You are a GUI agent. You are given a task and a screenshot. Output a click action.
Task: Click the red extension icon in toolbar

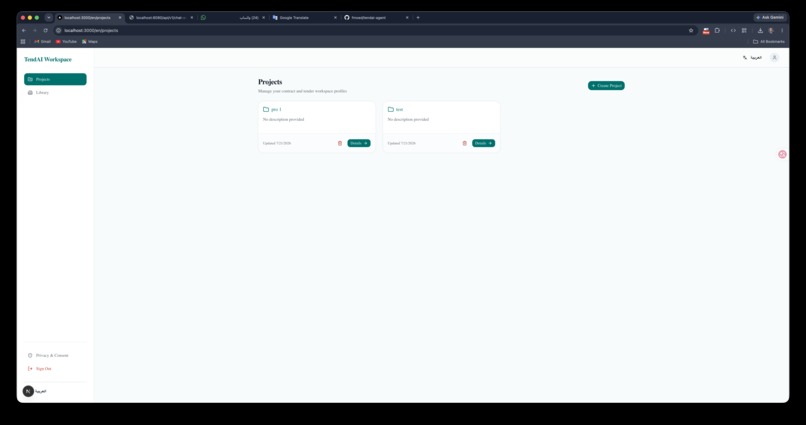point(706,31)
